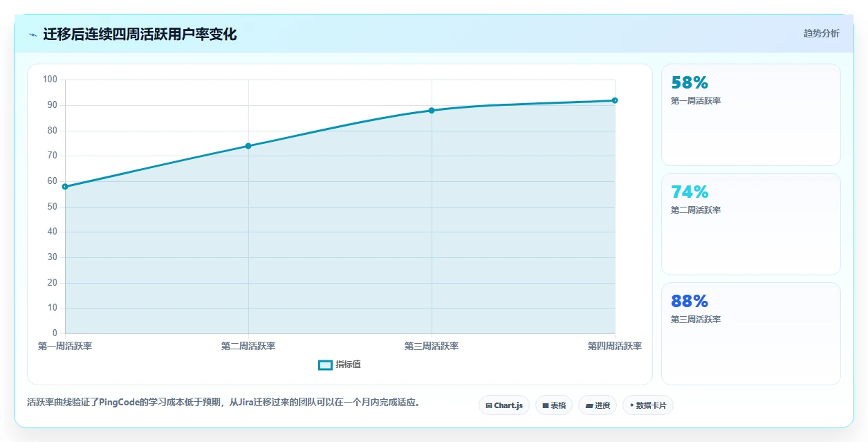
Task: Click the 指标值 legend color box
Action: coord(325,365)
